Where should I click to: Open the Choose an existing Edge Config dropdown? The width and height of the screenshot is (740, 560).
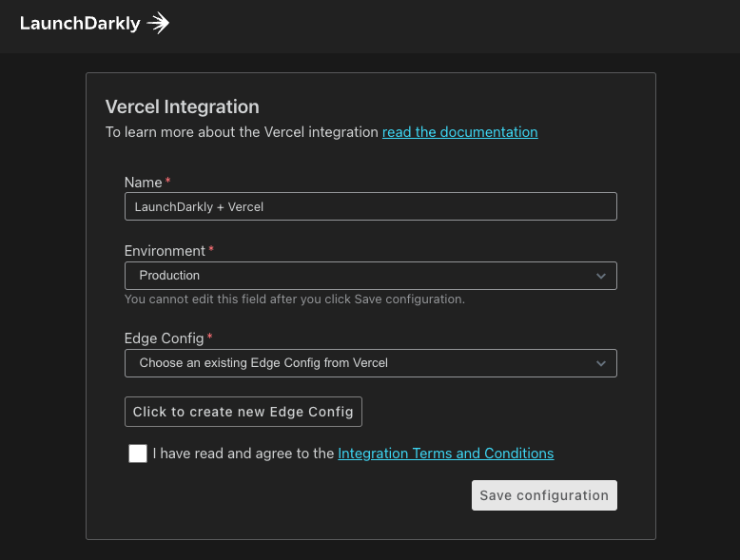[x=370, y=363]
